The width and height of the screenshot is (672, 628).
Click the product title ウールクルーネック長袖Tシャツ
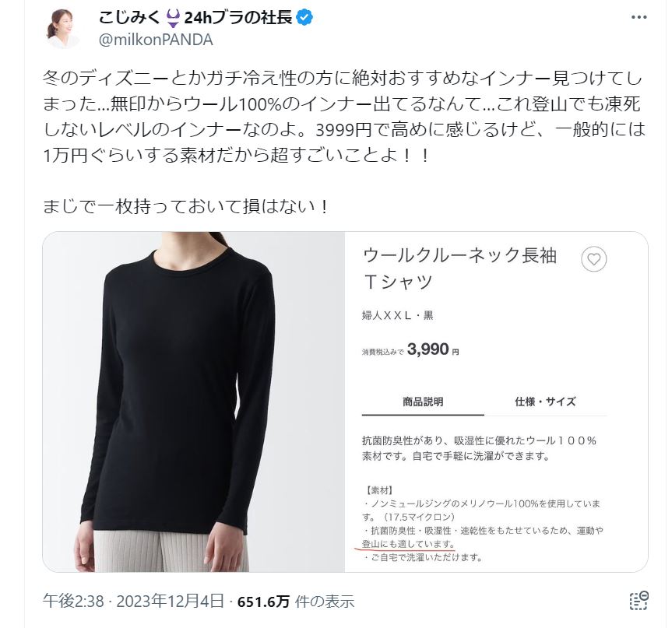click(x=460, y=268)
